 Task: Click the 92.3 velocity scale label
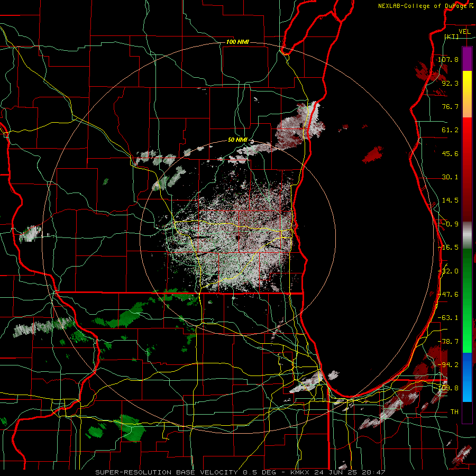coord(450,83)
